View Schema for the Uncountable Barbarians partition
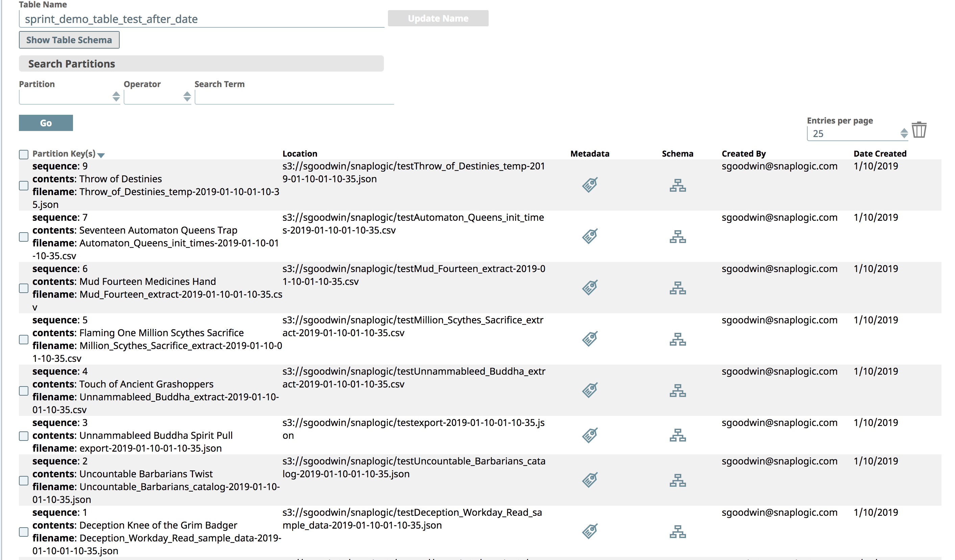 (x=678, y=480)
